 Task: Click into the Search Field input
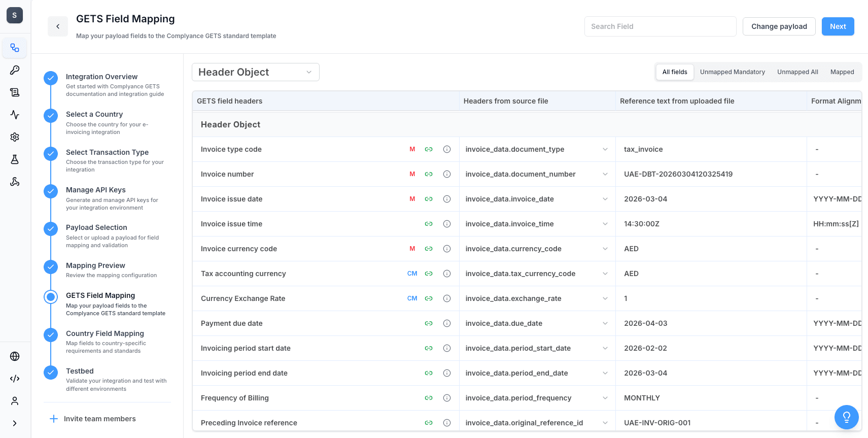(x=659, y=26)
